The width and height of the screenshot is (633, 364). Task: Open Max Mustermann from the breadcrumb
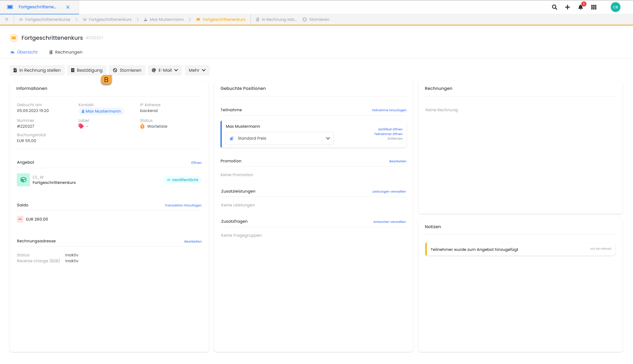[167, 19]
